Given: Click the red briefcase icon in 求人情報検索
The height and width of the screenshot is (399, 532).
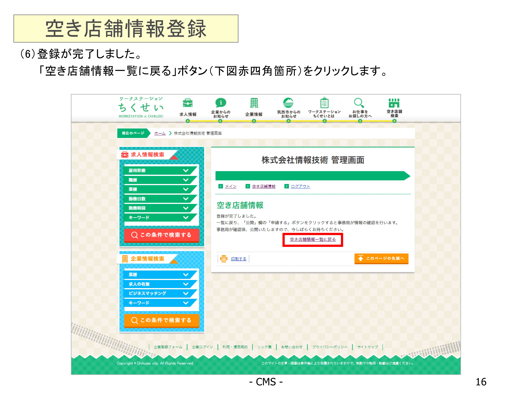Looking at the screenshot, I should click(125, 155).
